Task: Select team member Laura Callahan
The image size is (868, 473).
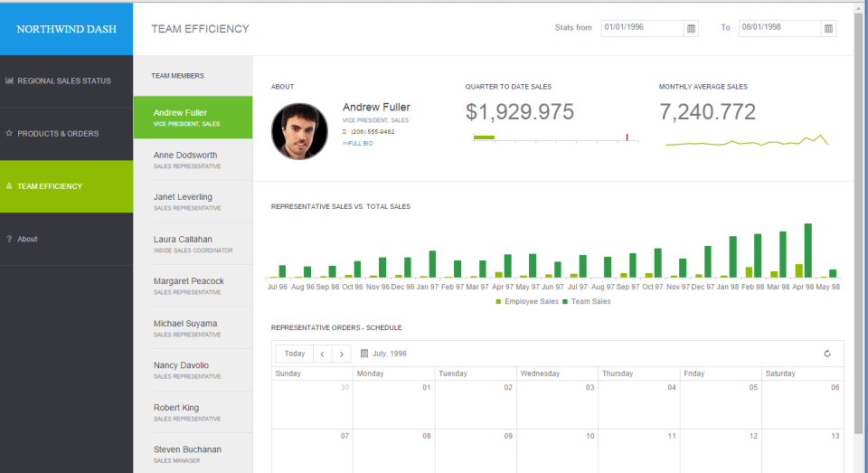Action: point(193,243)
